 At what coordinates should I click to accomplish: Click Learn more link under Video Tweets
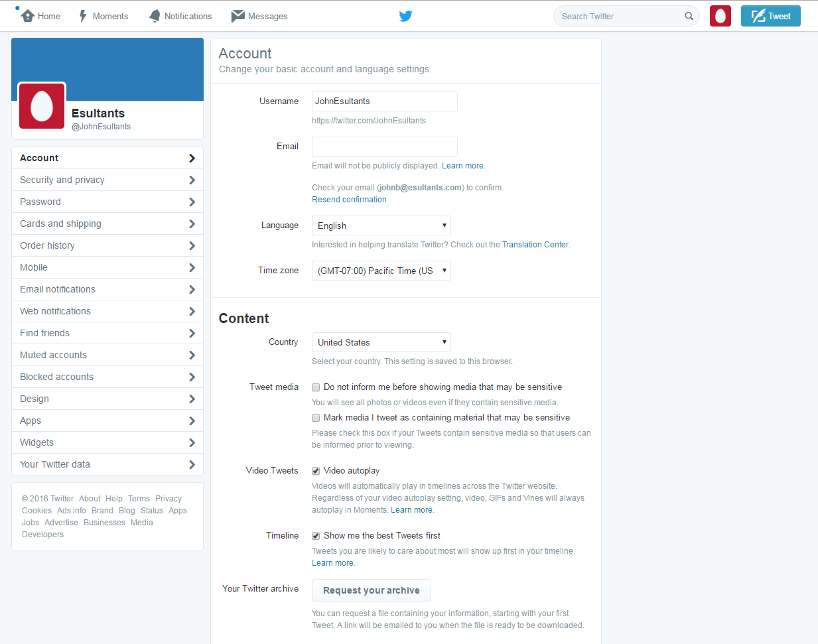tap(411, 510)
